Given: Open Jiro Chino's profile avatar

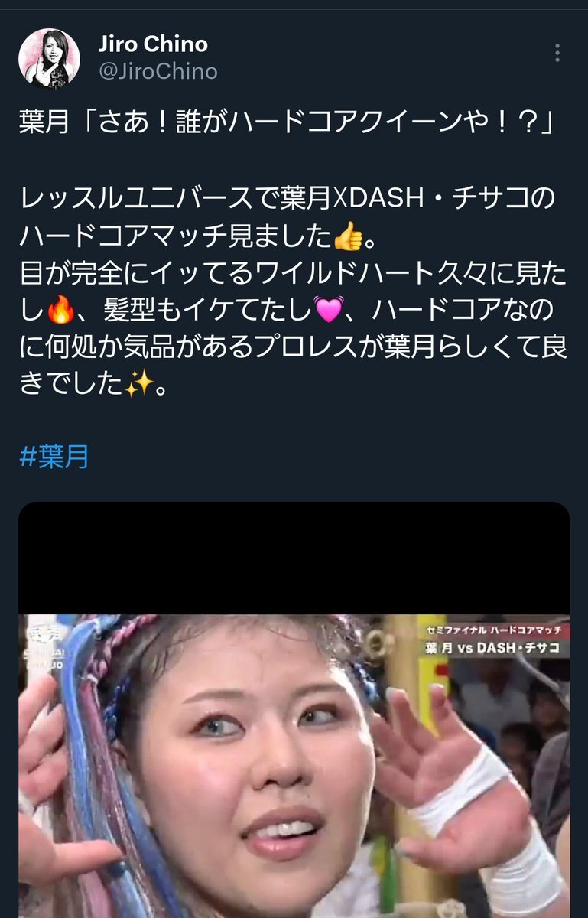Looking at the screenshot, I should [49, 58].
